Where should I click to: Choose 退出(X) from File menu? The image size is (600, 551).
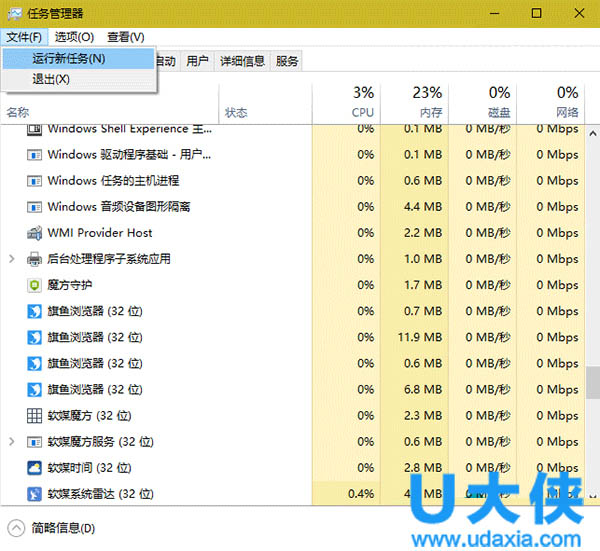click(78, 80)
